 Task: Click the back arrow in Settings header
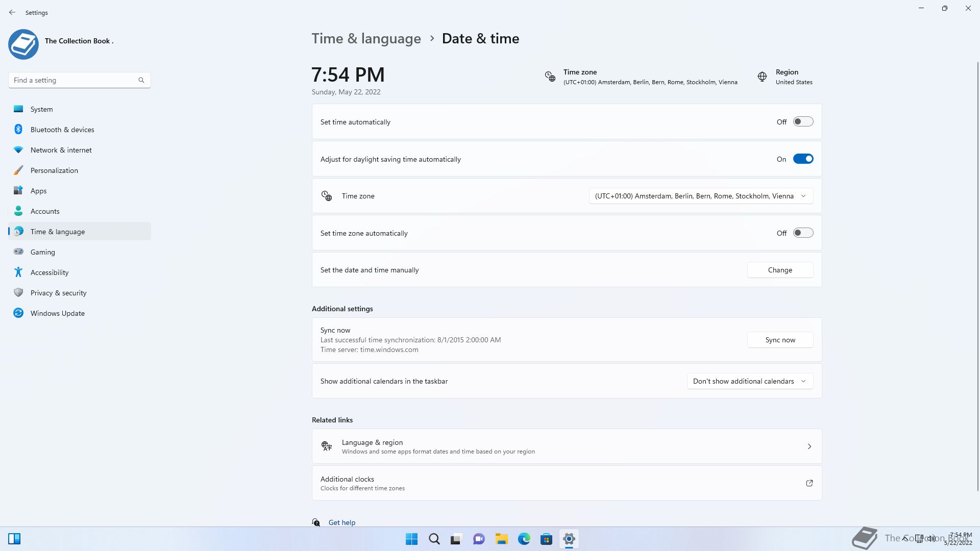[12, 12]
